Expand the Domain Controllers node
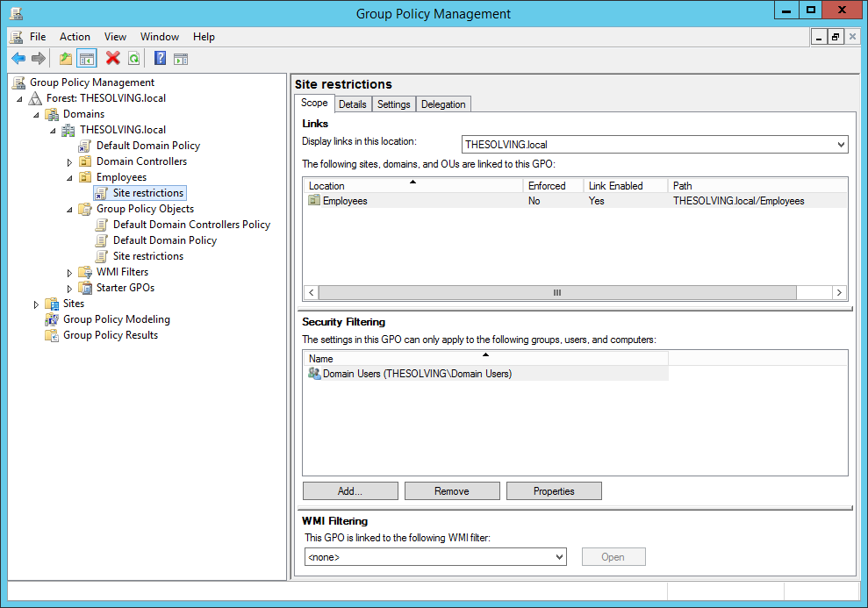 click(69, 162)
